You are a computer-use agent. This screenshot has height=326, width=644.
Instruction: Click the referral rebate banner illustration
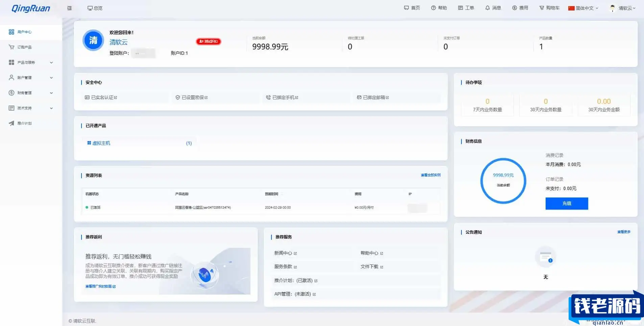pyautogui.click(x=205, y=271)
